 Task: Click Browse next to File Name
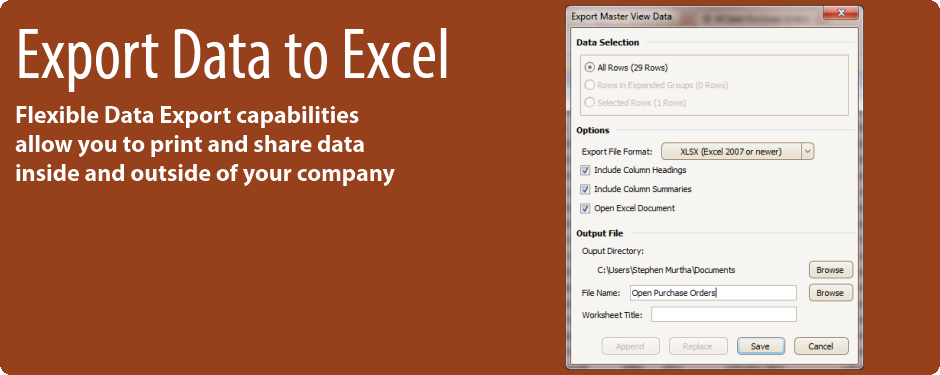tap(830, 293)
